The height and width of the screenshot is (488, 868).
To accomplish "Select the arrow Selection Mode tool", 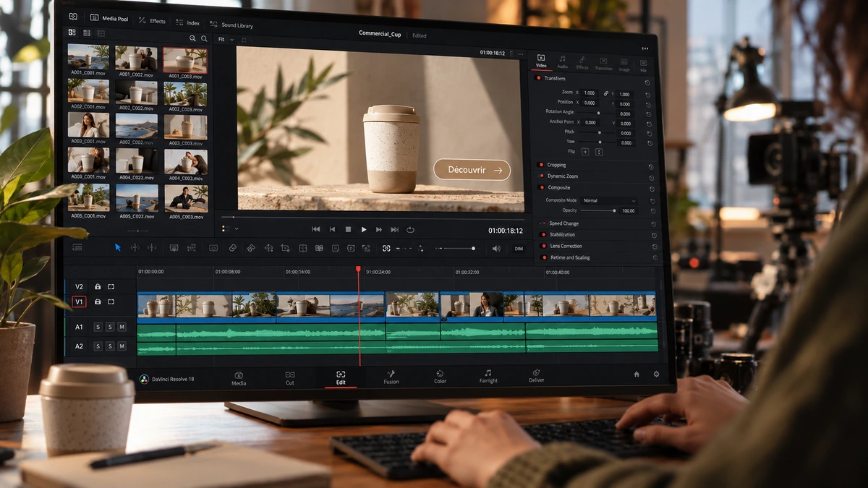I will 118,247.
